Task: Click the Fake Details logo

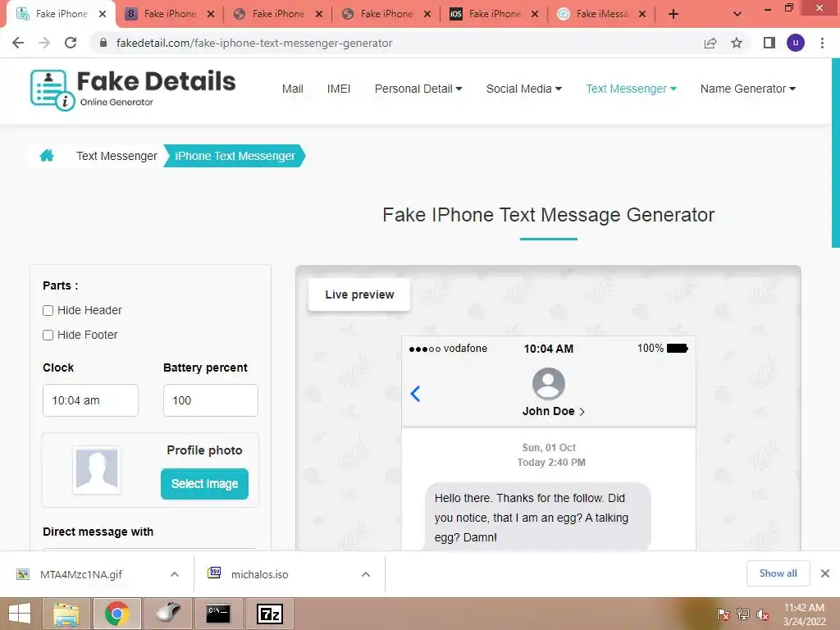Action: (133, 89)
